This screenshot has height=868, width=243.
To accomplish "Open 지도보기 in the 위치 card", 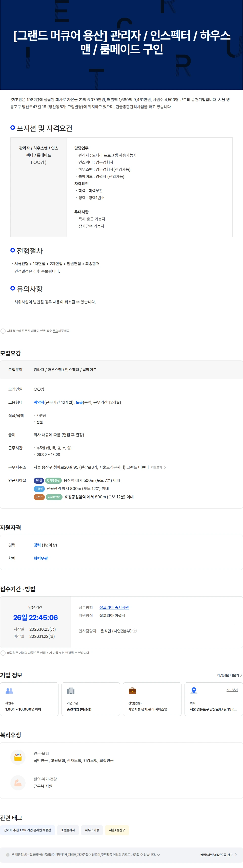I will (232, 690).
